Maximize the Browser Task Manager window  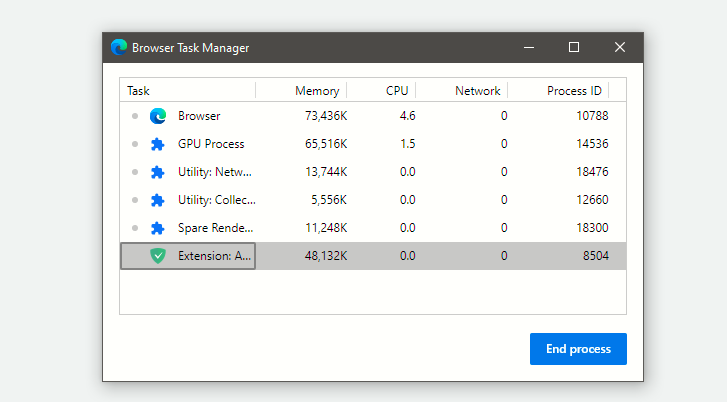pos(574,47)
